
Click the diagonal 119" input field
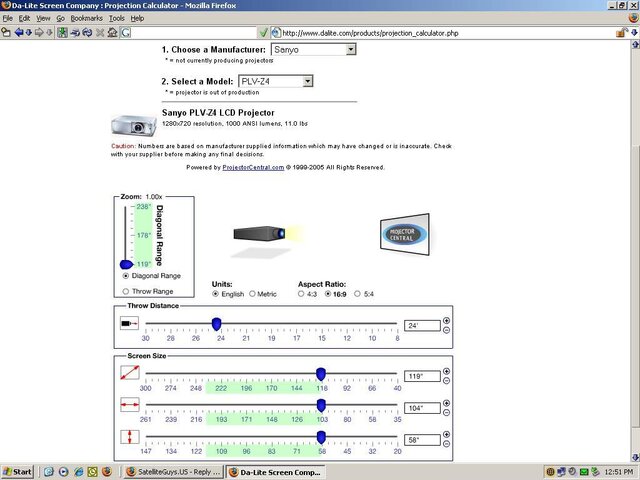pos(422,376)
